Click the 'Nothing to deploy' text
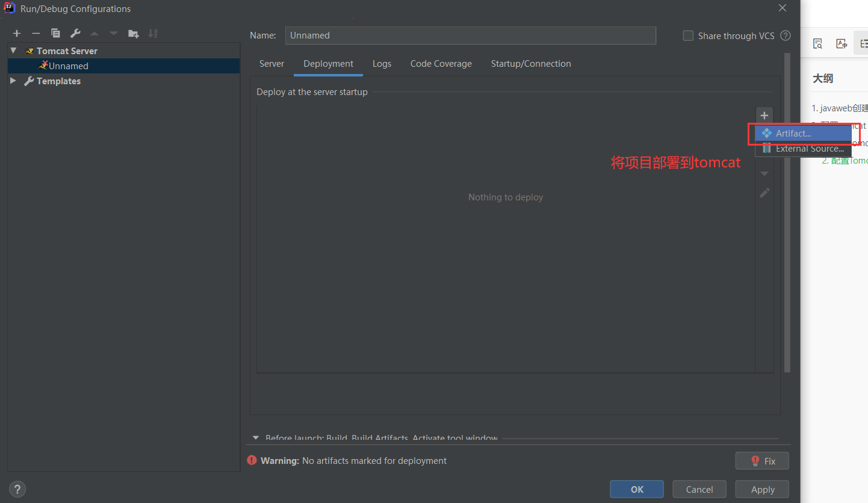Image resolution: width=868 pixels, height=503 pixels. click(x=506, y=197)
